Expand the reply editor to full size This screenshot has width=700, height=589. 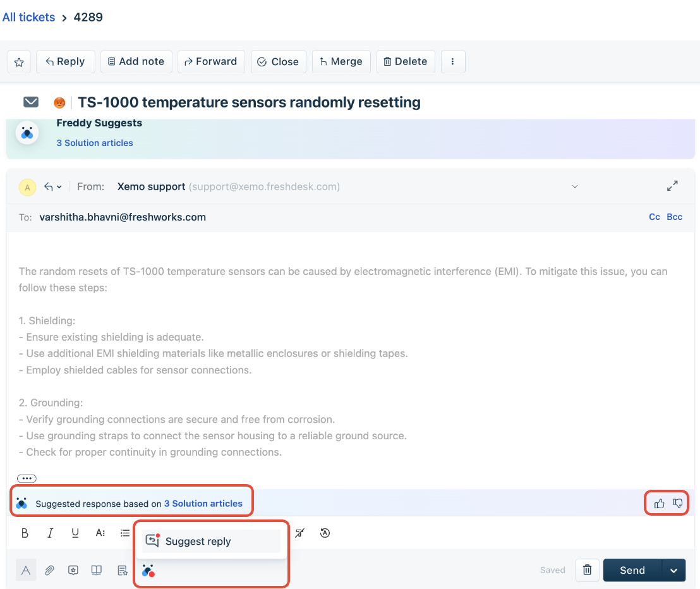[x=672, y=186]
